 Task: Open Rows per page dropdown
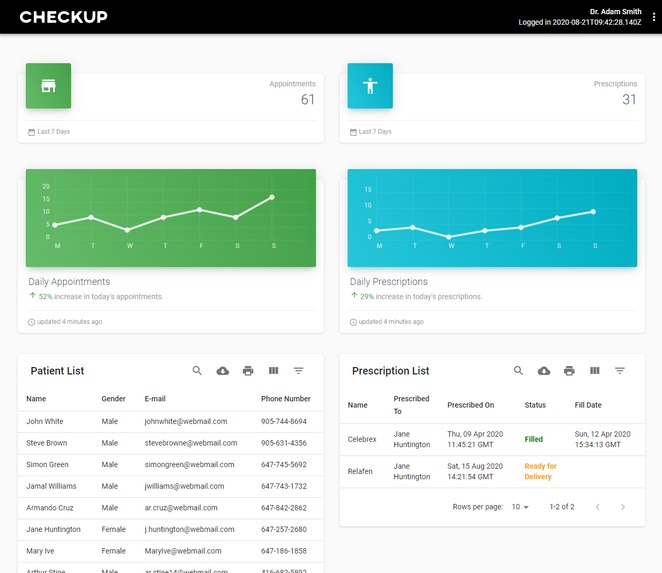(x=520, y=507)
